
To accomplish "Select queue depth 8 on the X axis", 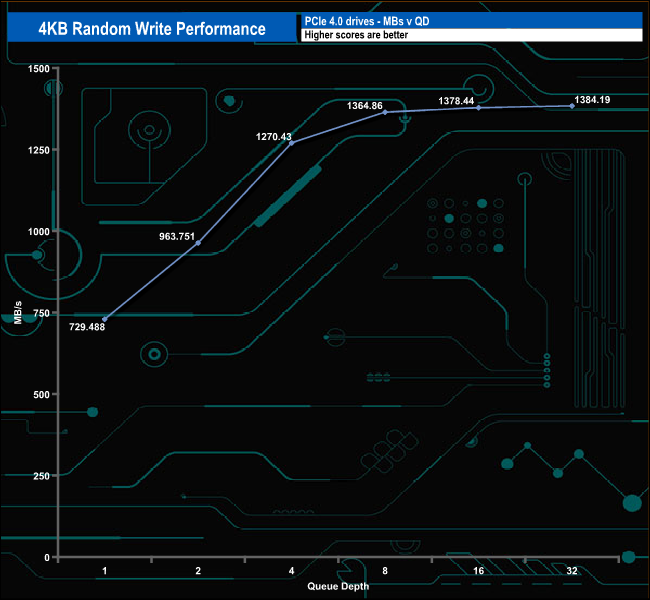I will [x=385, y=571].
